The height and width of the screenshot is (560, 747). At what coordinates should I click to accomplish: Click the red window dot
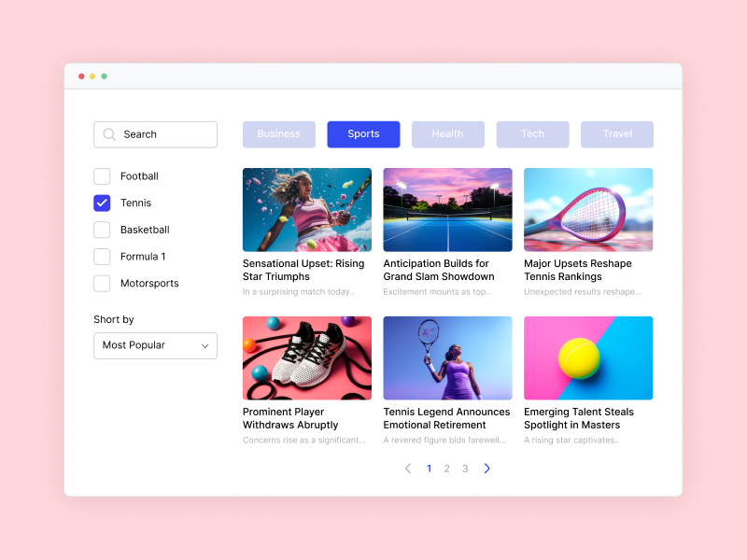(81, 77)
